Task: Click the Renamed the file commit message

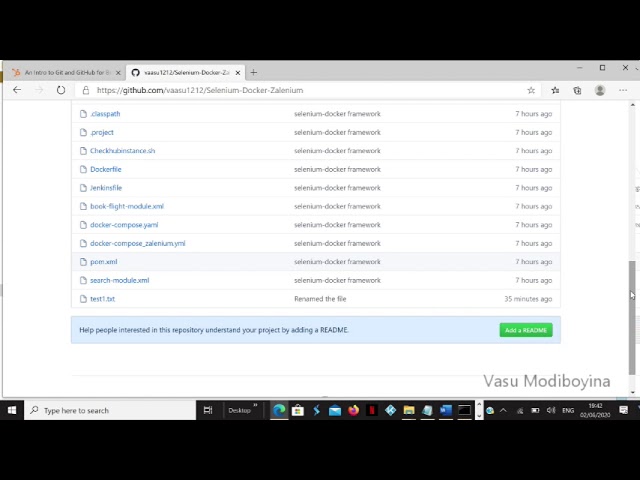Action: [x=320, y=299]
